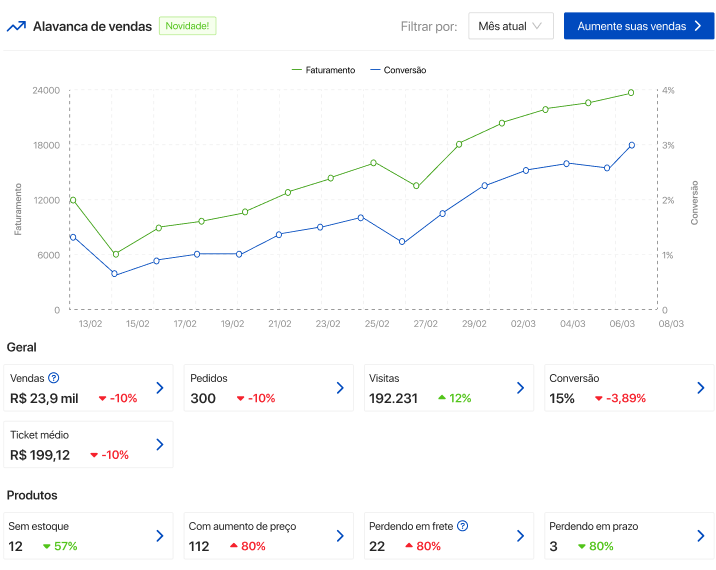
Task: Click the Sem estoque card chevron
Action: pos(159,536)
